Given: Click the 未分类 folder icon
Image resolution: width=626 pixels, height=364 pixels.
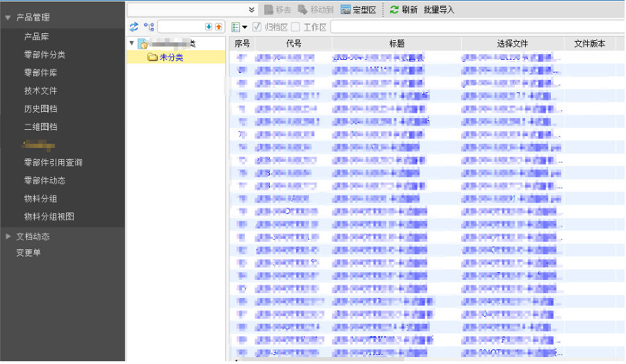Looking at the screenshot, I should [x=152, y=58].
